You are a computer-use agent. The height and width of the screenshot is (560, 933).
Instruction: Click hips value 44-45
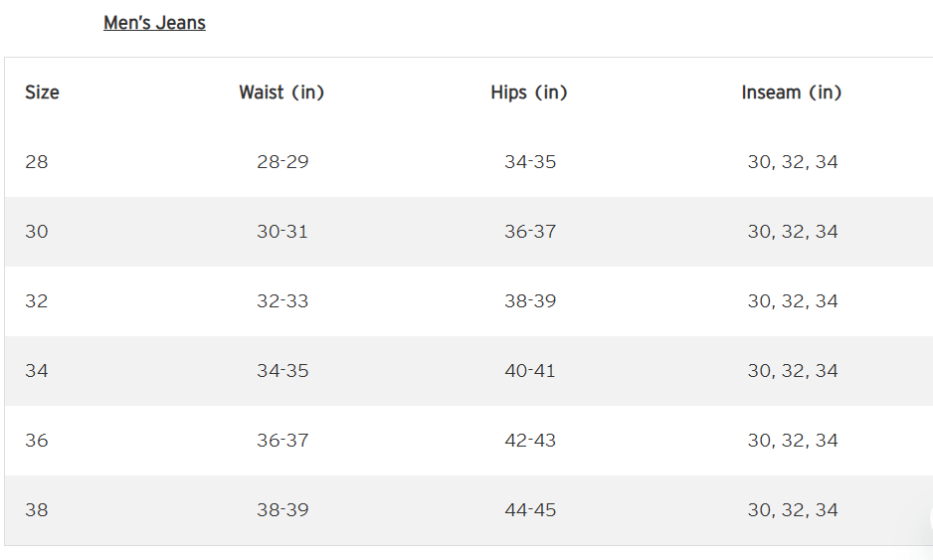coord(530,510)
